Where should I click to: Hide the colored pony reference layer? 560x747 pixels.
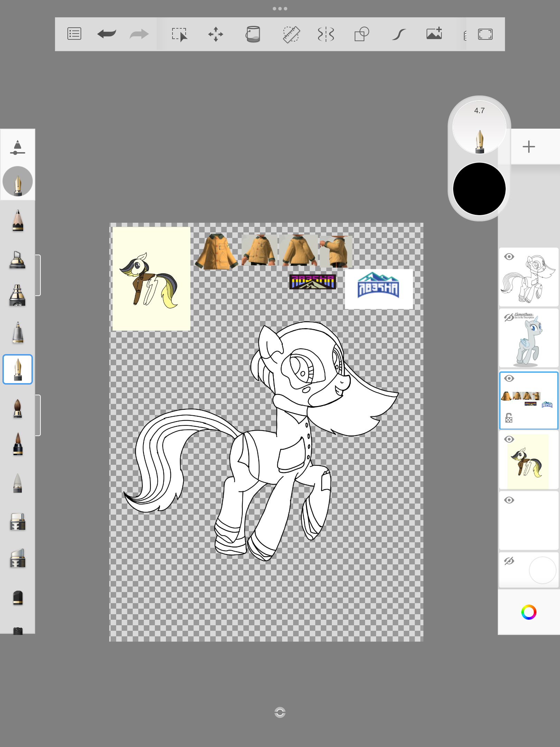coord(509,439)
